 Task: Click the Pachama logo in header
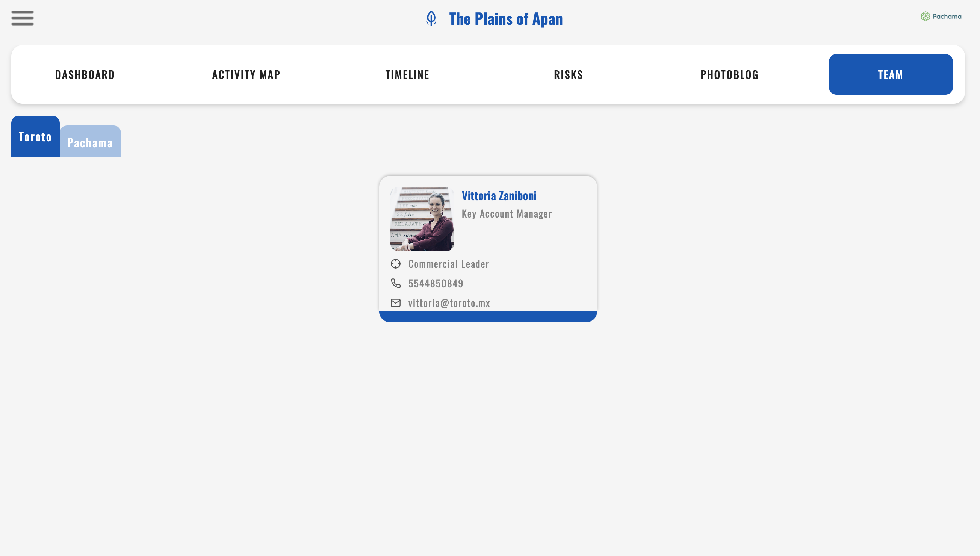[941, 17]
